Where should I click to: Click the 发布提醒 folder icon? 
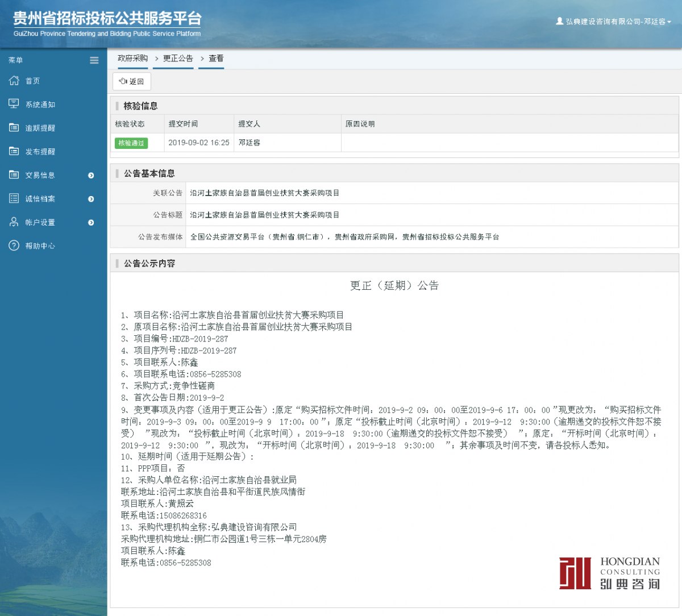14,151
